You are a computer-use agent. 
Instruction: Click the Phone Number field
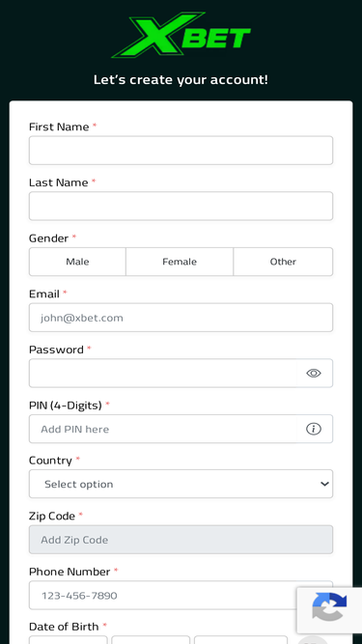181,595
